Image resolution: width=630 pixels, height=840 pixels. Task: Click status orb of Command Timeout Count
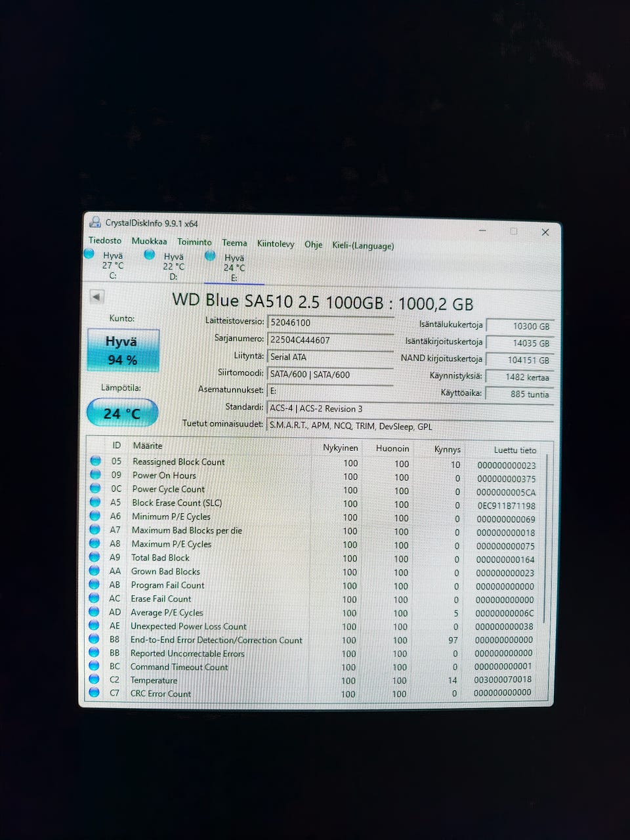[95, 666]
